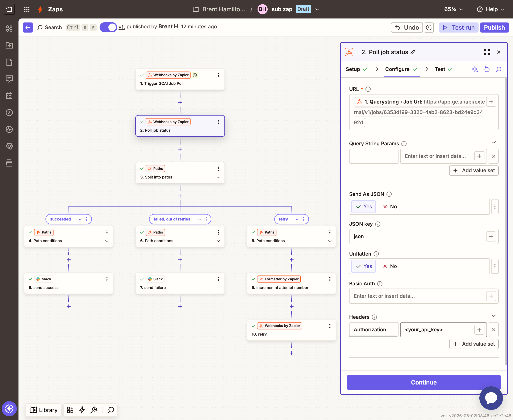Remove the Authorization header row
The width and height of the screenshot is (513, 420).
click(x=493, y=329)
